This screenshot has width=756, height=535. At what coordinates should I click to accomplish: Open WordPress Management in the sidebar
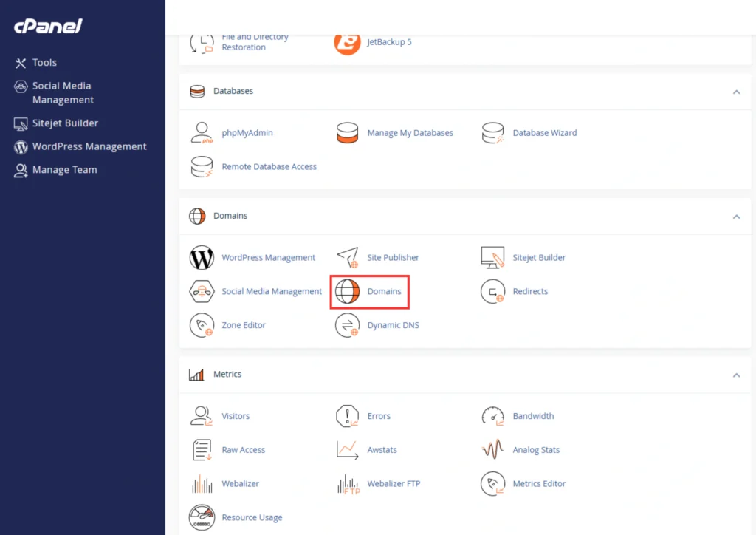(89, 146)
